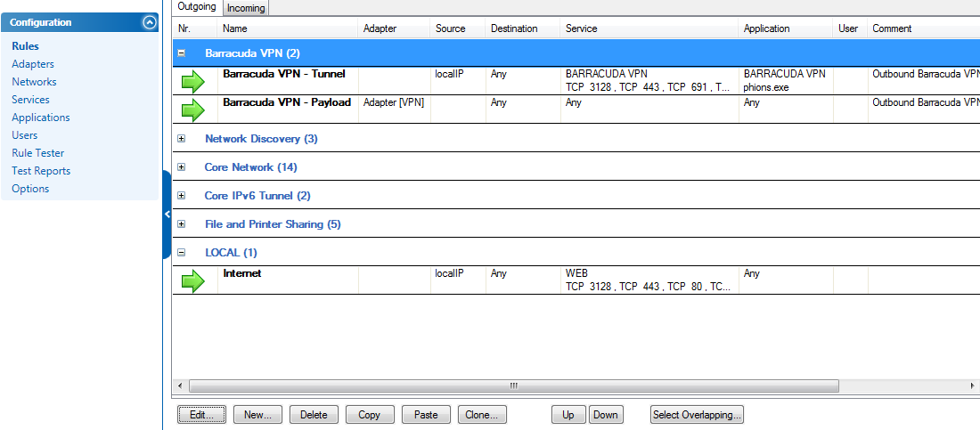The width and height of the screenshot is (980, 430).
Task: Open Services configuration page
Action: tap(30, 100)
